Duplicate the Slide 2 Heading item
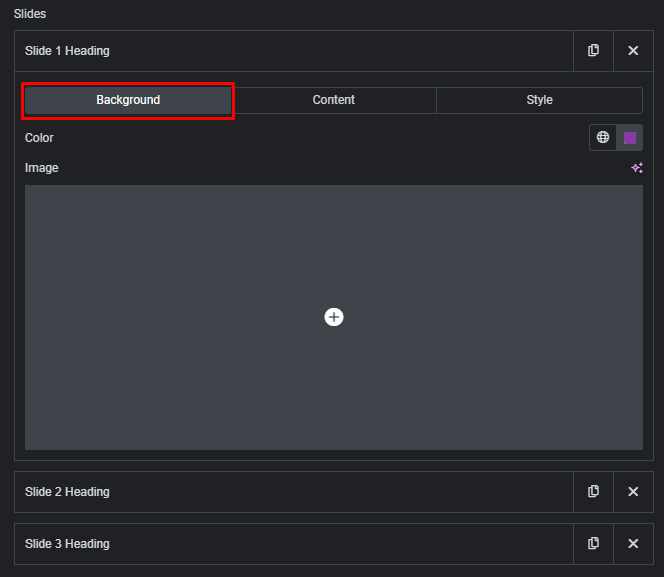Viewport: 664px width, 577px height. [x=593, y=491]
